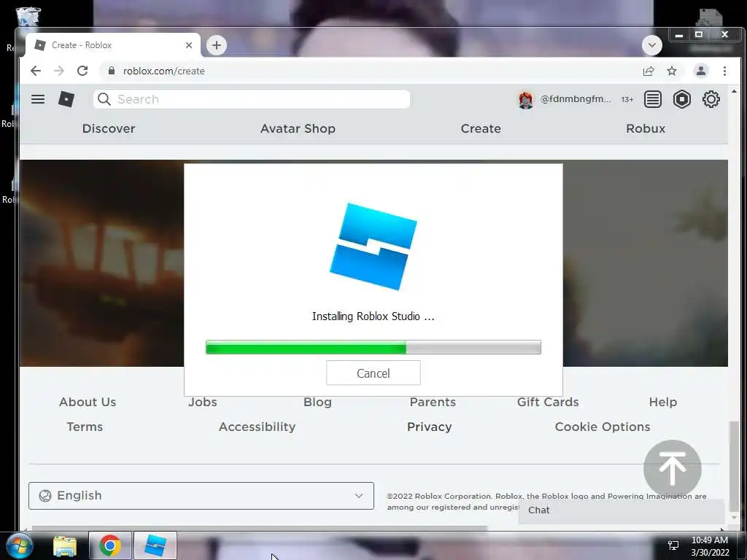Click the share page icon
Viewport: 747px width, 560px height.
649,71
